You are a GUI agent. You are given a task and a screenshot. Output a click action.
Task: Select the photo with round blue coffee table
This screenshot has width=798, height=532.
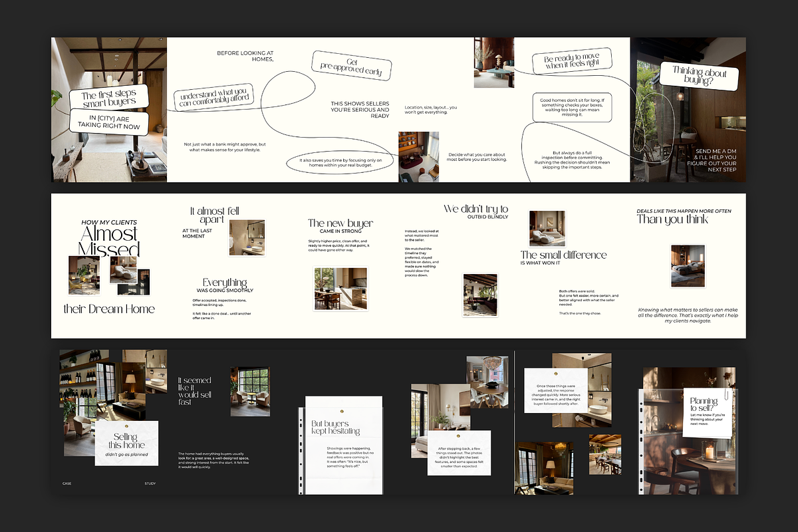pyautogui.click(x=494, y=63)
